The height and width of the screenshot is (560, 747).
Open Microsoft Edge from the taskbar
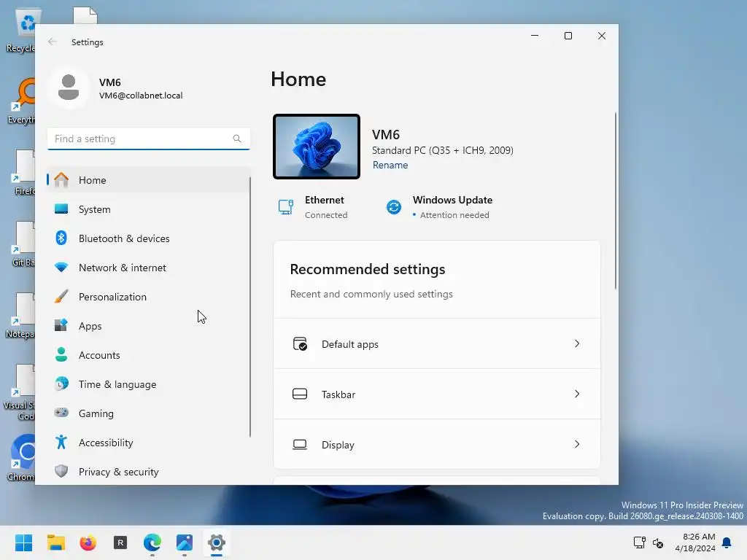pos(152,542)
